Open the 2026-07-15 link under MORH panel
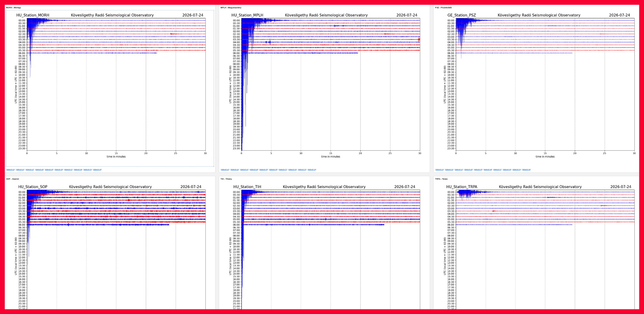 88,170
